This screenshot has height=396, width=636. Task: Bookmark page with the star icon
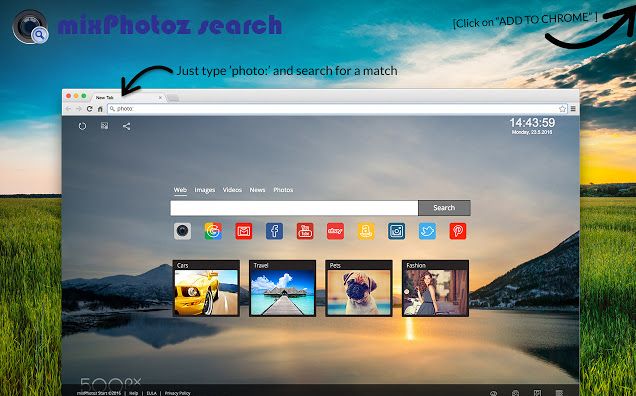tap(562, 109)
